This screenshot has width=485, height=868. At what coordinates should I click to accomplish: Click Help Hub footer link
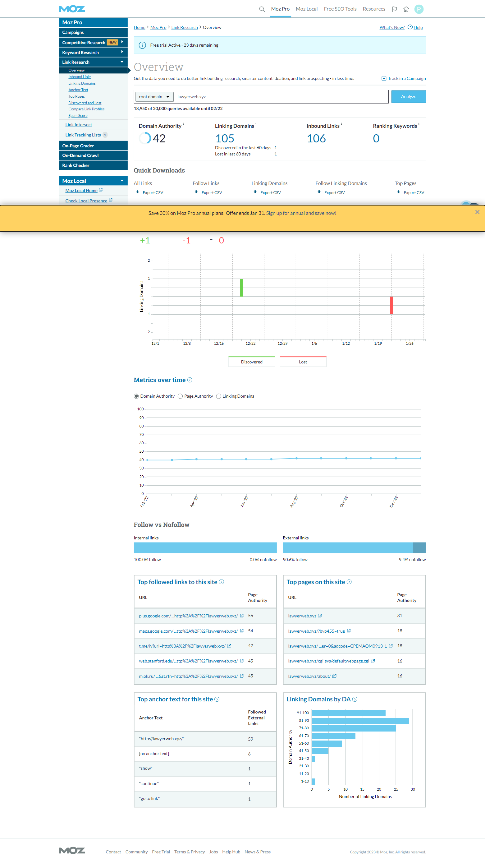231,852
